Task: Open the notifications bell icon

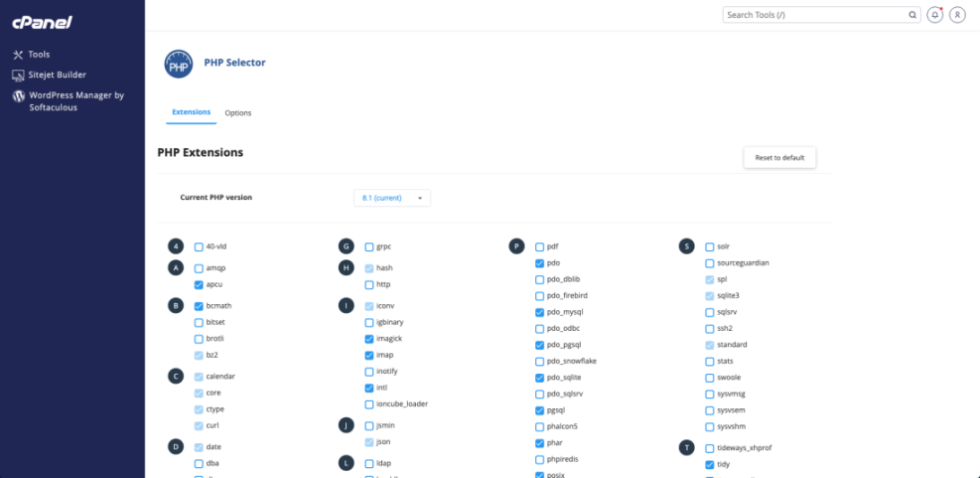Action: pyautogui.click(x=934, y=15)
